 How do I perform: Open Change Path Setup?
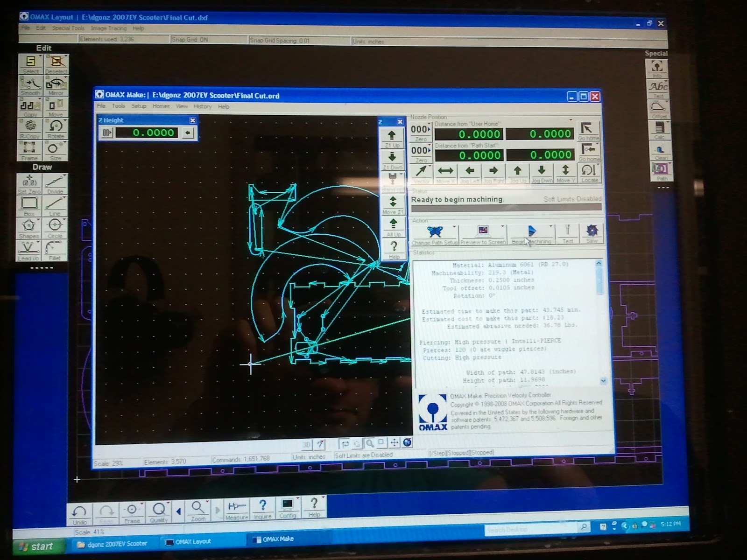point(435,234)
